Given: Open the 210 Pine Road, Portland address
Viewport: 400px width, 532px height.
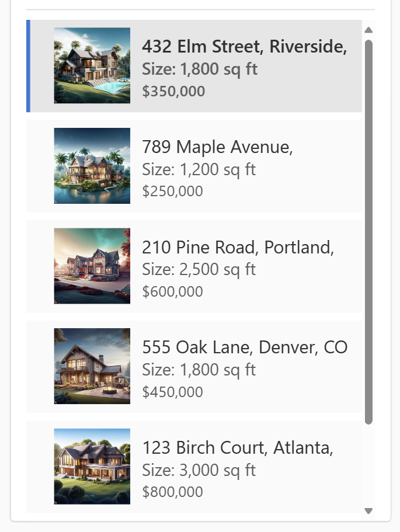Looking at the screenshot, I should 238,247.
